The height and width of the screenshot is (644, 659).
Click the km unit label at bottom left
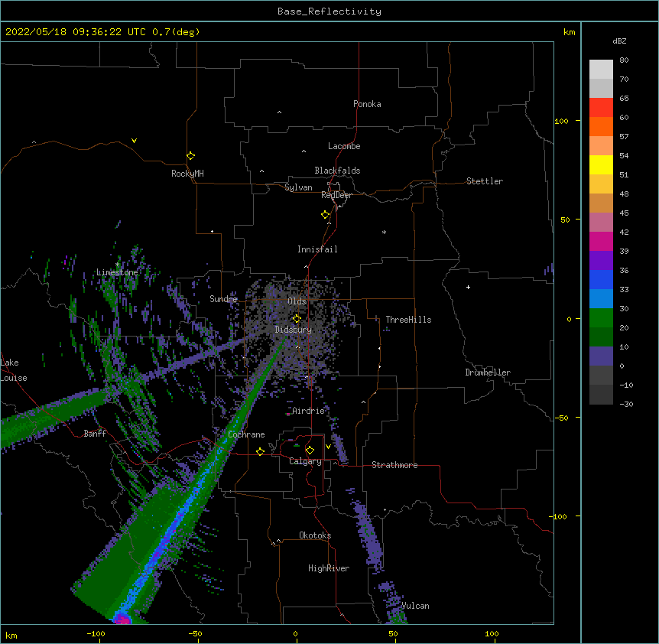click(11, 635)
